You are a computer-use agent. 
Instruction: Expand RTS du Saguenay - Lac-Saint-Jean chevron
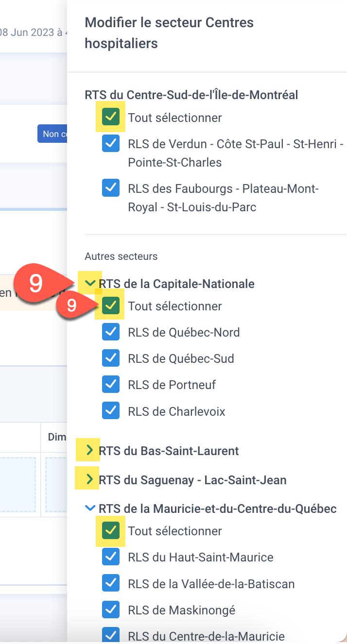(x=89, y=479)
